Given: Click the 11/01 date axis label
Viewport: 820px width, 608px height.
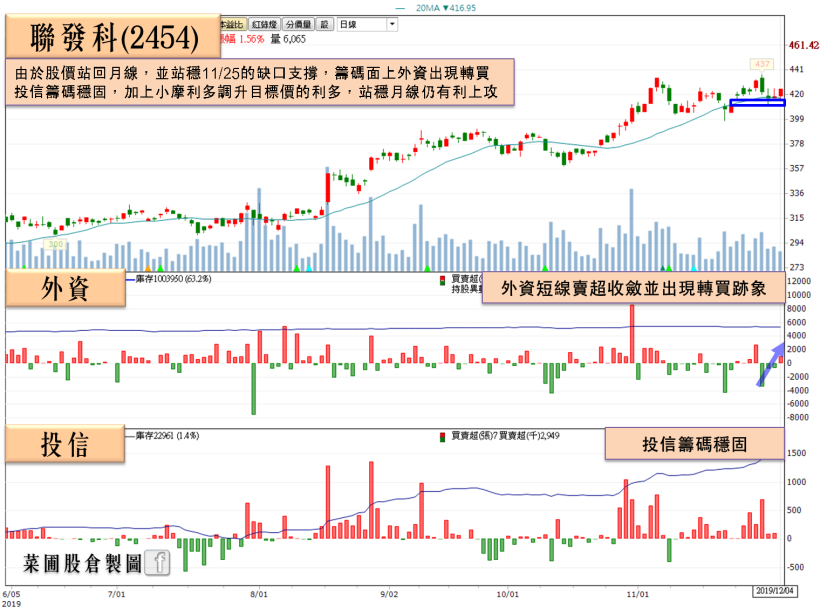Looking at the screenshot, I should click(x=637, y=594).
